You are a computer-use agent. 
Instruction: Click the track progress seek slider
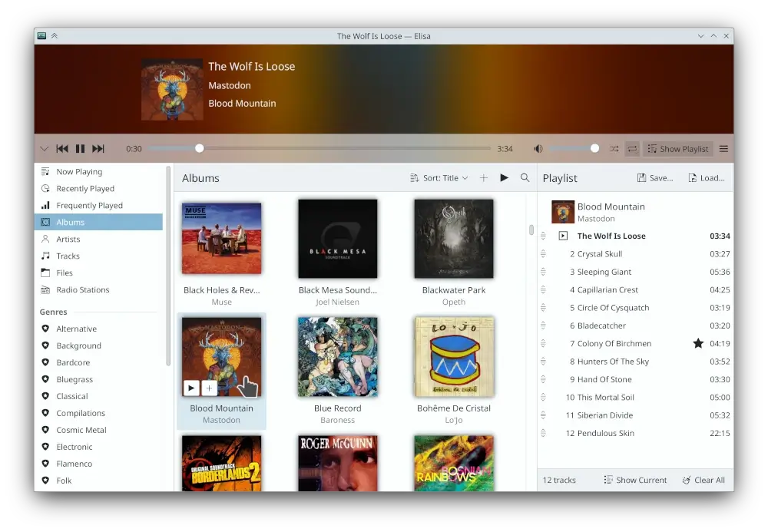tap(319, 149)
